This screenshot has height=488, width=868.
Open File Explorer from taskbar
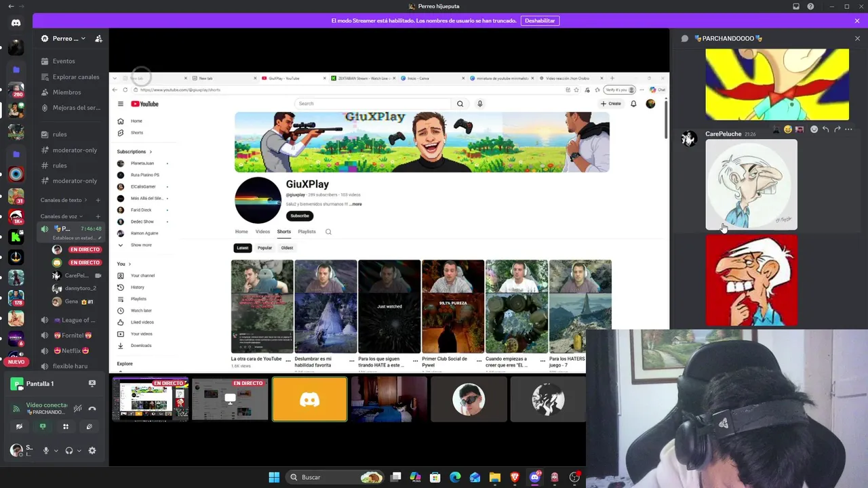click(x=495, y=477)
